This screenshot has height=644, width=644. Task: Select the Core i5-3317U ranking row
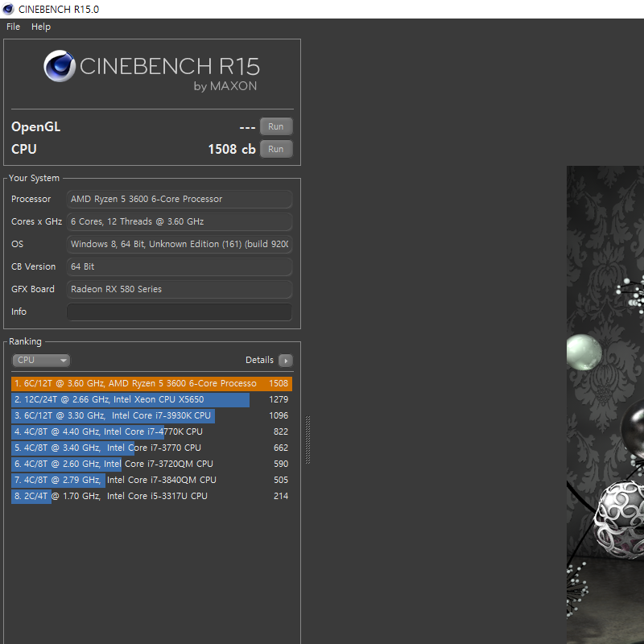(x=151, y=496)
